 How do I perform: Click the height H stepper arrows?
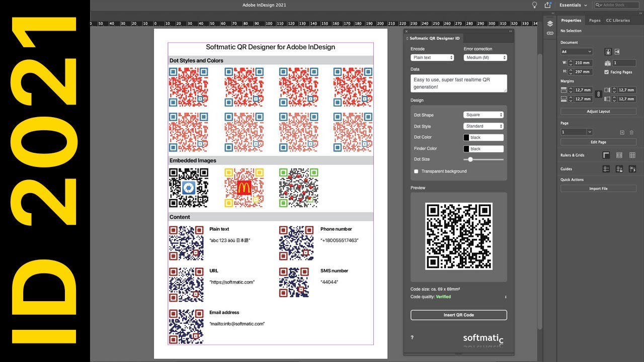point(571,72)
